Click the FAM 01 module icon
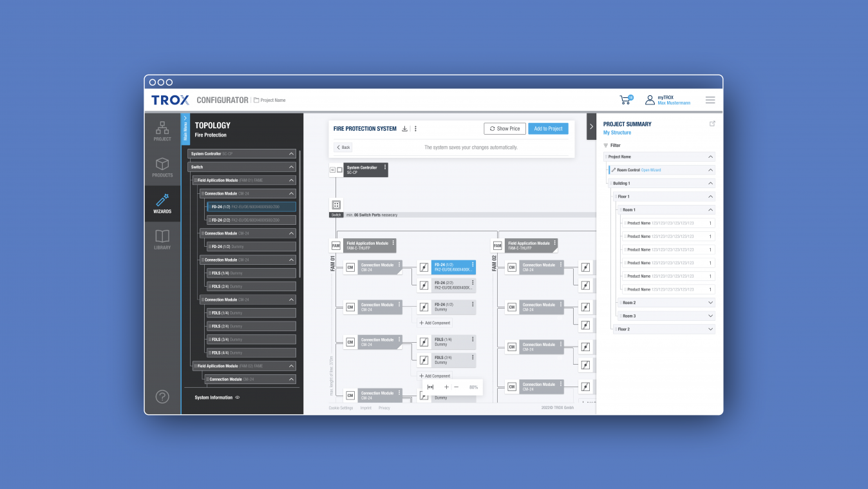Image resolution: width=868 pixels, height=489 pixels. [335, 245]
